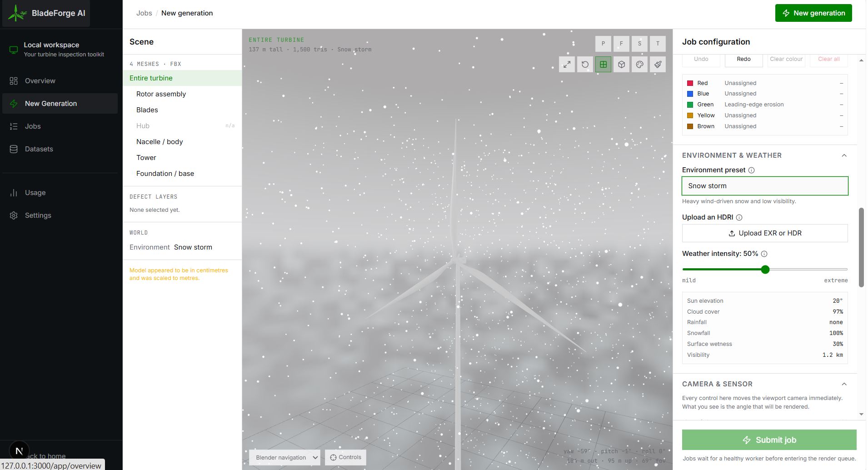
Task: Open the Blender navigation dropdown
Action: click(x=285, y=457)
